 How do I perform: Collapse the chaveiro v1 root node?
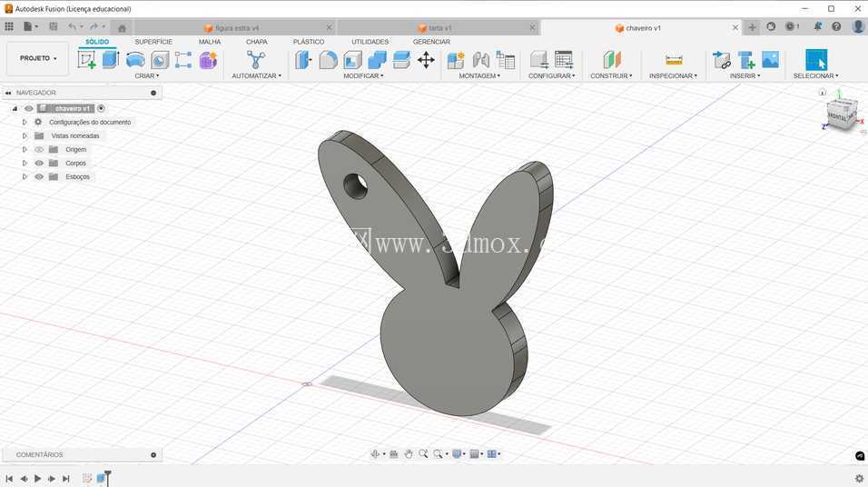[15, 109]
